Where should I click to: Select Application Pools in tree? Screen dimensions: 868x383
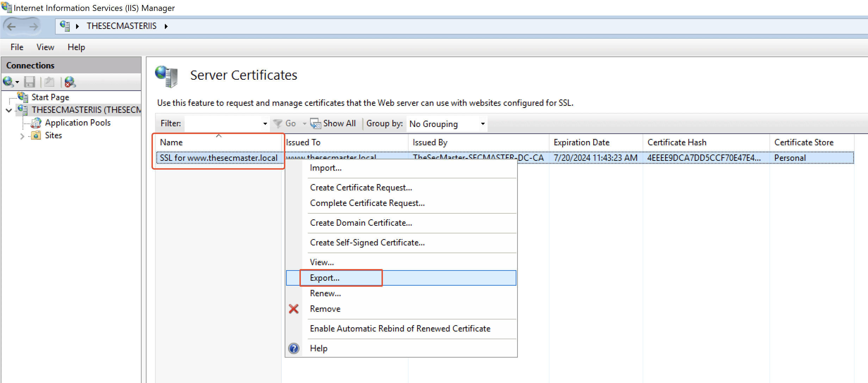78,122
